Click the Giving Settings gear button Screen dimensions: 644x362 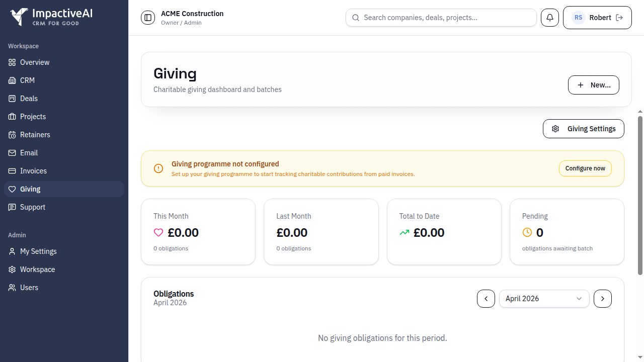click(x=584, y=129)
